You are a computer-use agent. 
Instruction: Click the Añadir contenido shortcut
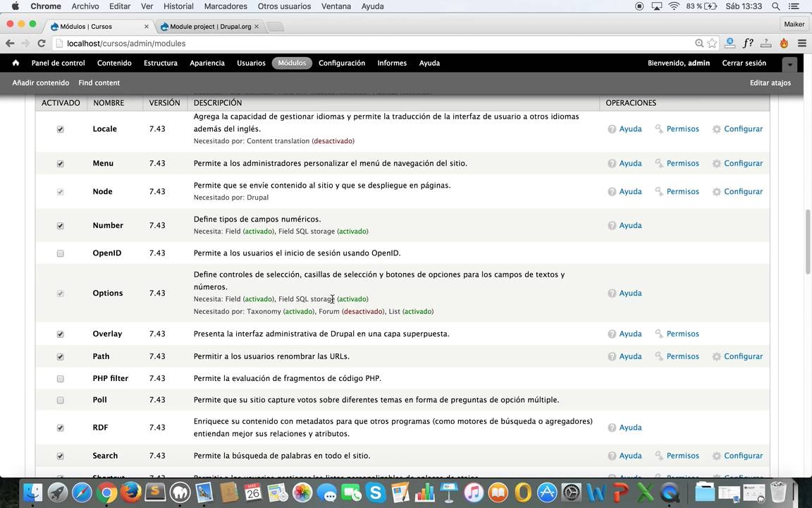click(x=41, y=83)
